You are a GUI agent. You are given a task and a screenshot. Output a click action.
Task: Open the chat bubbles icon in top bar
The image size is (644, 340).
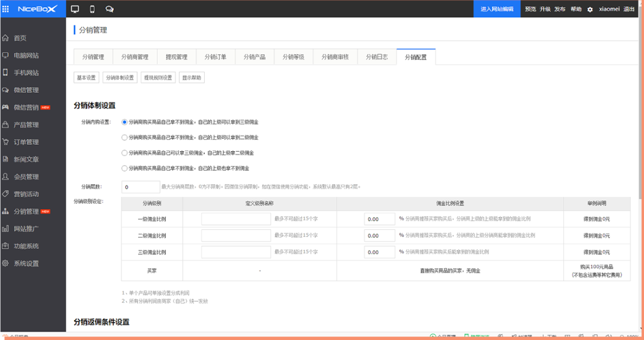pyautogui.click(x=109, y=9)
